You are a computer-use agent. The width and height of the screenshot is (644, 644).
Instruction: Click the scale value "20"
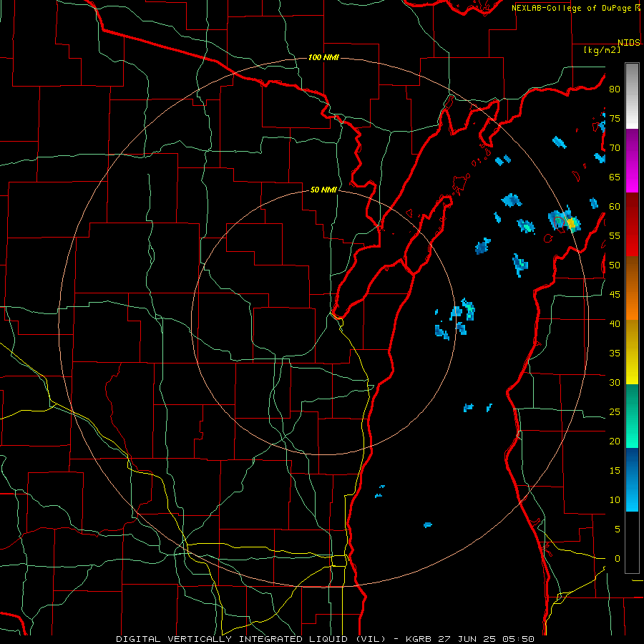click(x=615, y=441)
